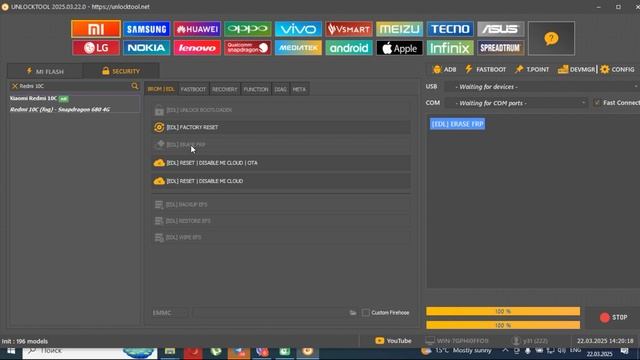
Task: Select the Vivo brand logo
Action: coord(298,29)
